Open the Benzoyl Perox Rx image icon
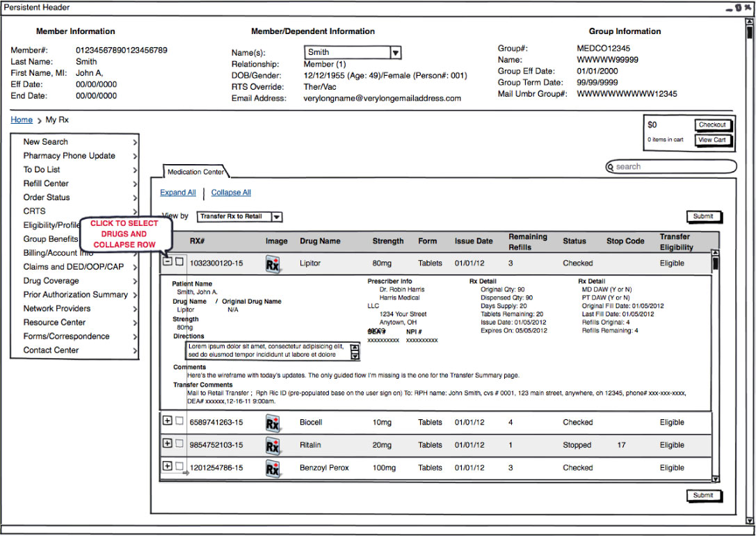 (273, 469)
